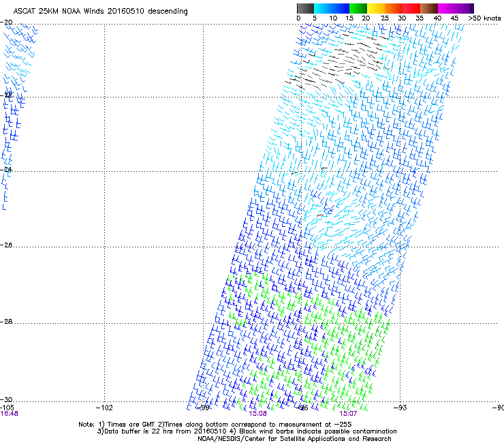Click the legend tick label 25
This screenshot has height=443, width=504.
(x=385, y=18)
